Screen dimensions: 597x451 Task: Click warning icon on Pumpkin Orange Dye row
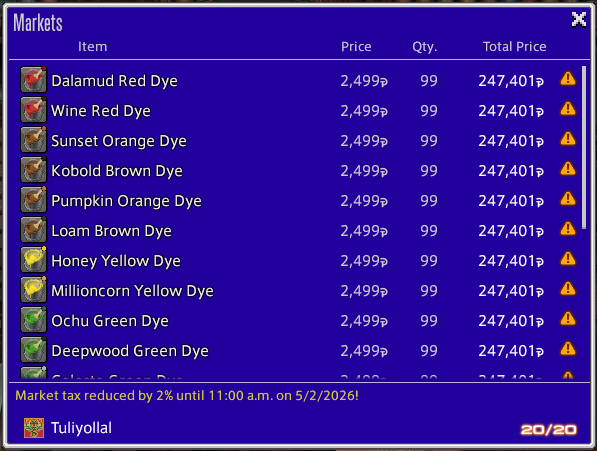click(x=568, y=199)
